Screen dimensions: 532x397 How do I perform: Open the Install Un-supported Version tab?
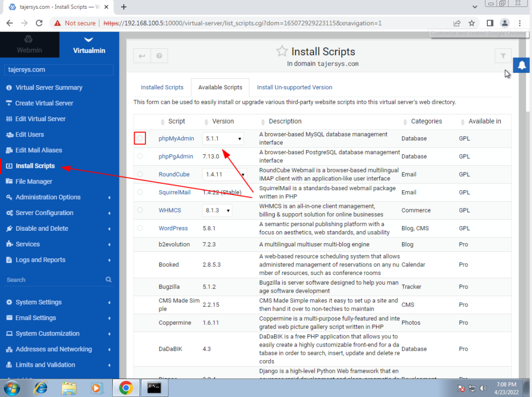click(x=295, y=87)
